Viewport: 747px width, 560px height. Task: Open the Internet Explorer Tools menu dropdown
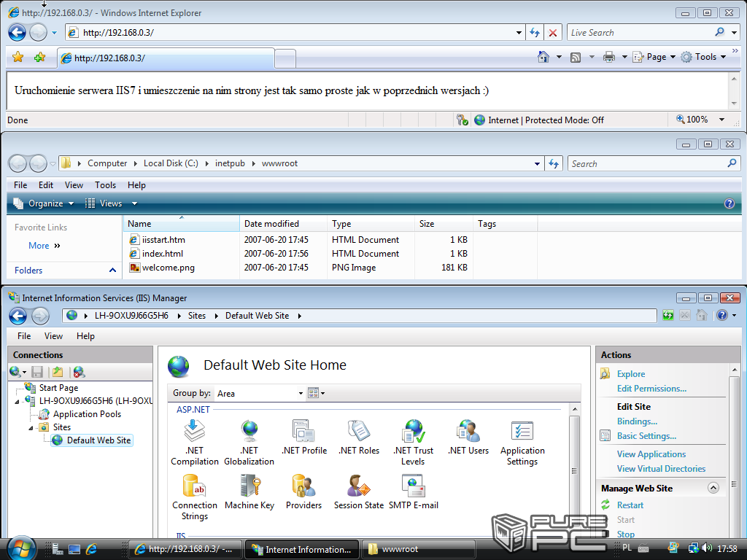click(x=723, y=57)
